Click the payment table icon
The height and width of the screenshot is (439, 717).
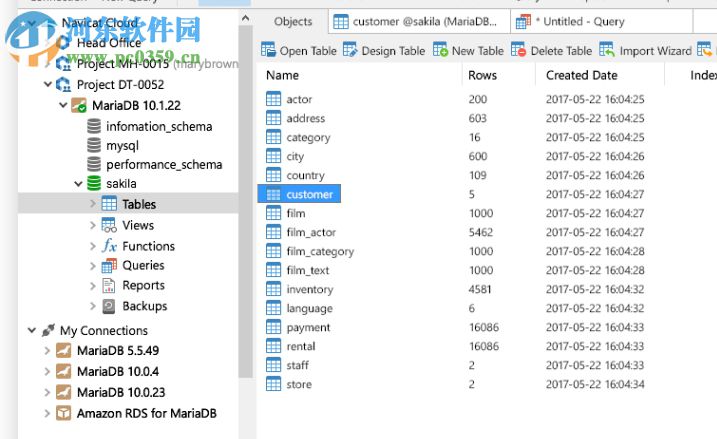pos(273,327)
